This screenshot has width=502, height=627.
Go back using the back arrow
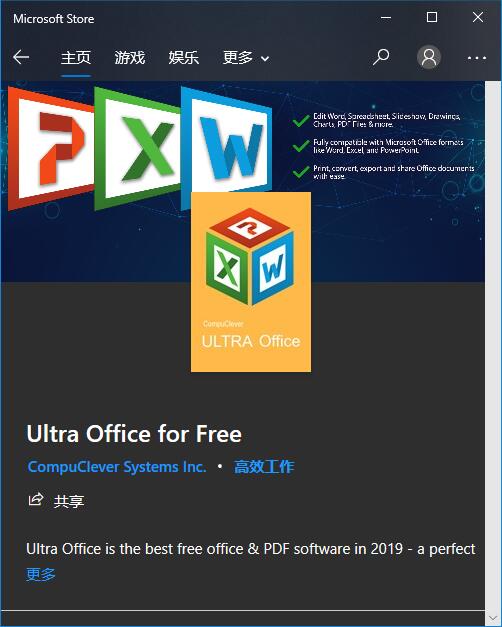click(21, 58)
